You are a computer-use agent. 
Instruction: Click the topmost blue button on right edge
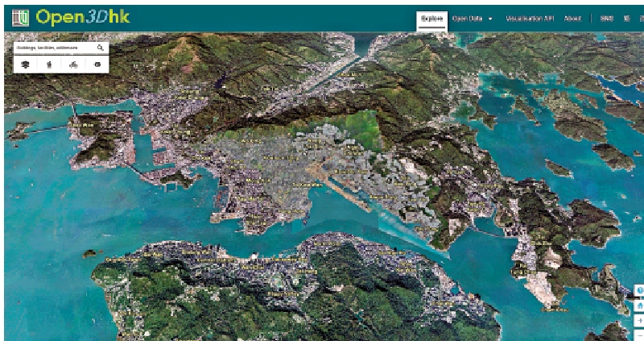tap(639, 290)
